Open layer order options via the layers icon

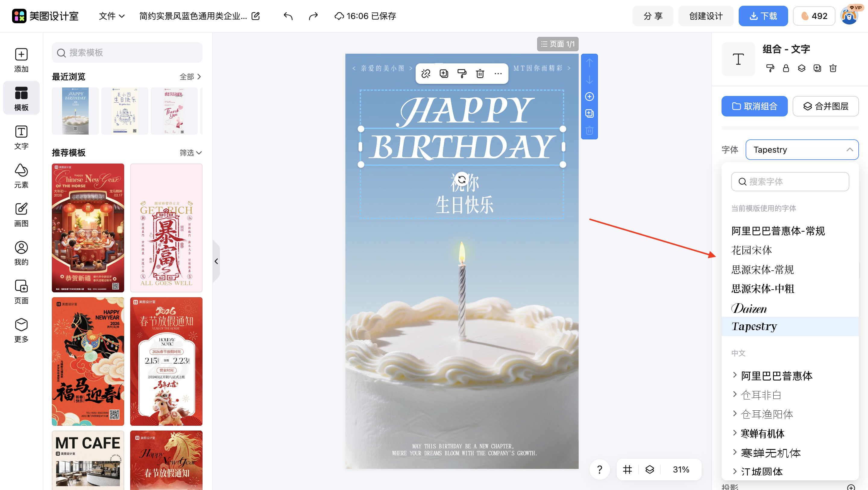(x=801, y=68)
